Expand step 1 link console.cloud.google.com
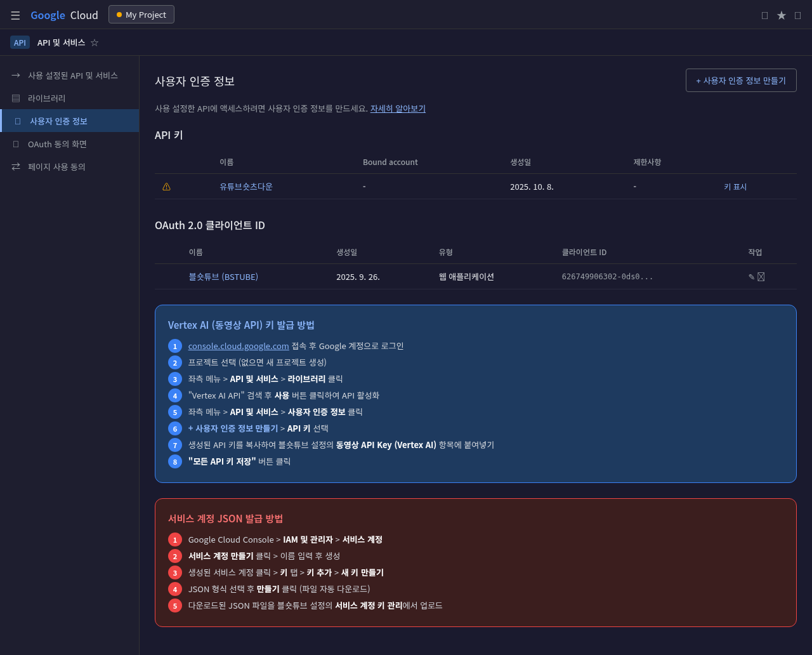Viewport: 812px width, 655px height. (x=239, y=346)
